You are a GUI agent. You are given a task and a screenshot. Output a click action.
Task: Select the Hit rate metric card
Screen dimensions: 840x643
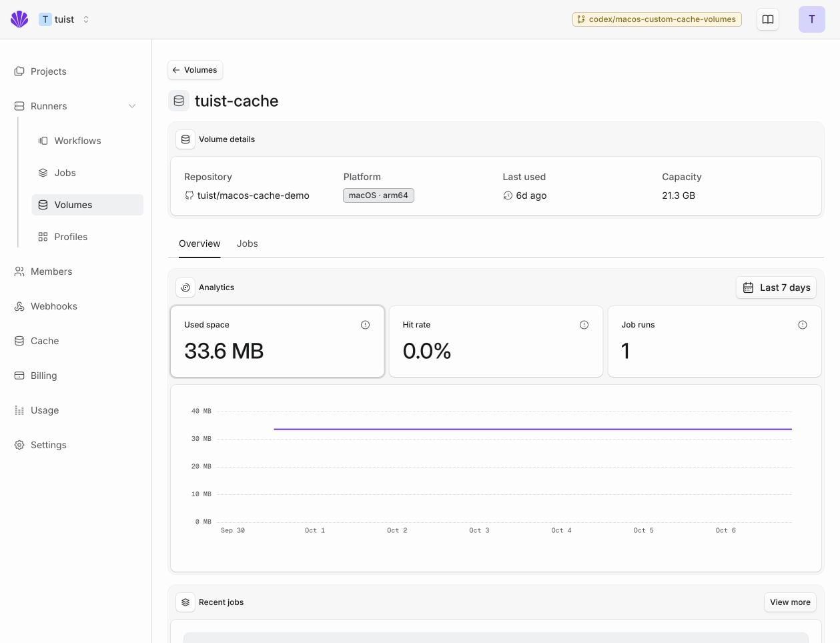coord(496,342)
